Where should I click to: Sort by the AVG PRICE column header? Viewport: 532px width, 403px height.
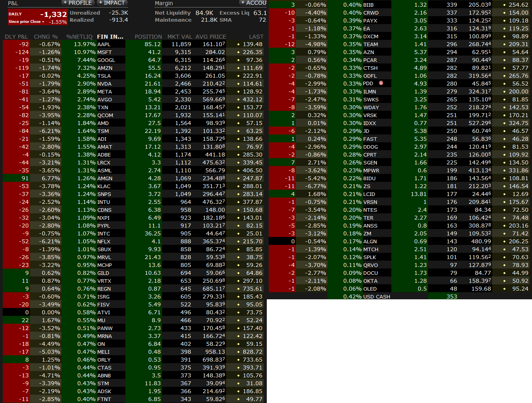tap(211, 37)
